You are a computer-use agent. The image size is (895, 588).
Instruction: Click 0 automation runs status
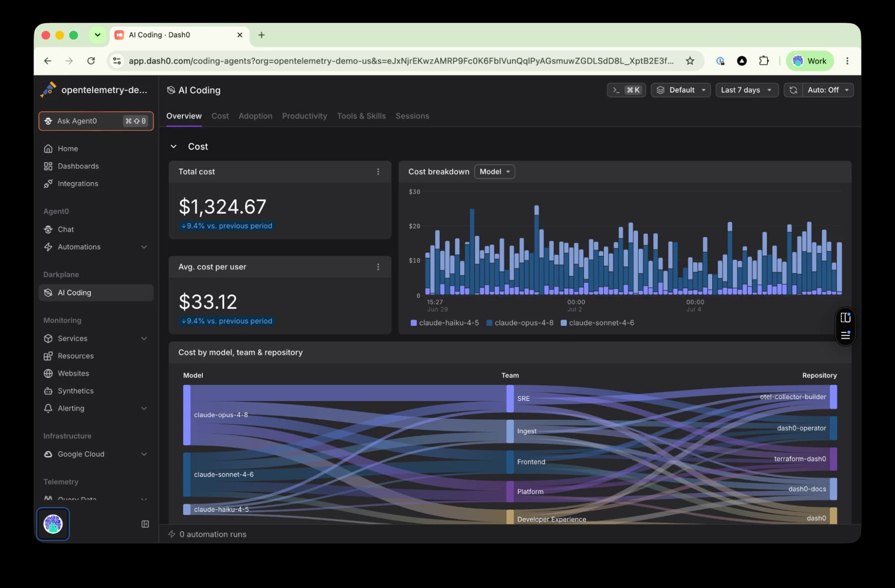coord(208,534)
